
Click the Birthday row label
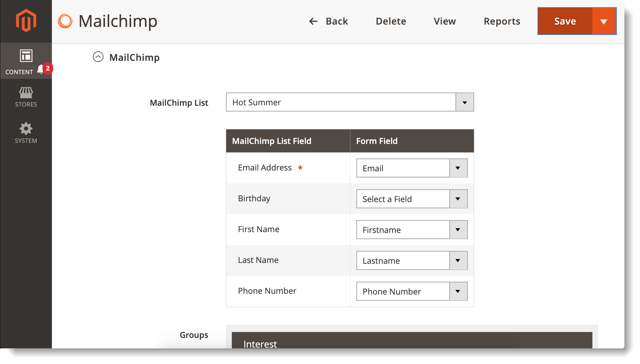point(254,199)
